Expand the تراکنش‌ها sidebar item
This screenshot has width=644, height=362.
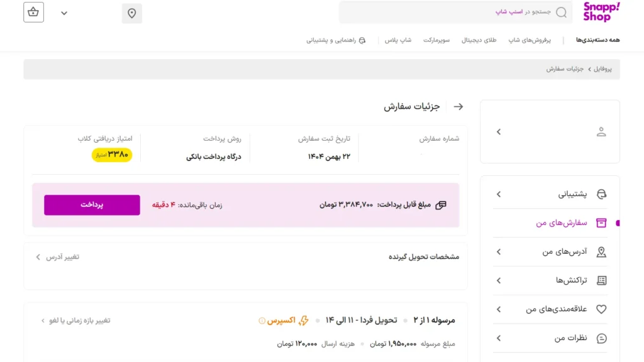499,280
